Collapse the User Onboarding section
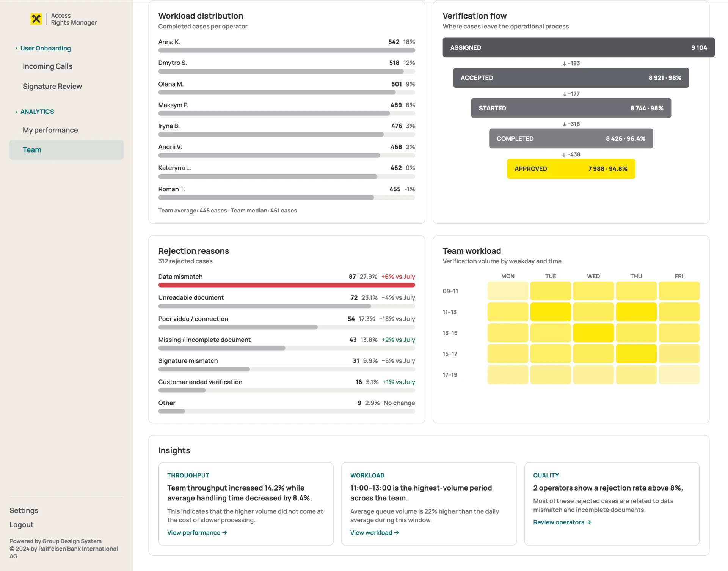Image resolution: width=728 pixels, height=571 pixels. pyautogui.click(x=43, y=48)
